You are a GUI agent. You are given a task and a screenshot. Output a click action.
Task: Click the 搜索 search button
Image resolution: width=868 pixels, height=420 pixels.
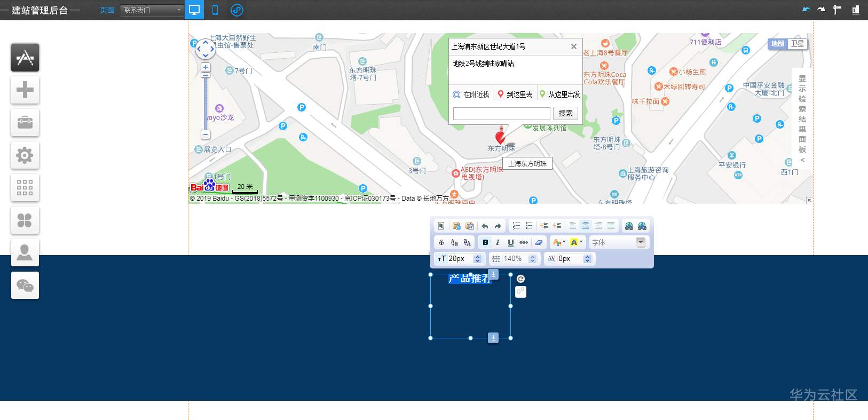565,113
